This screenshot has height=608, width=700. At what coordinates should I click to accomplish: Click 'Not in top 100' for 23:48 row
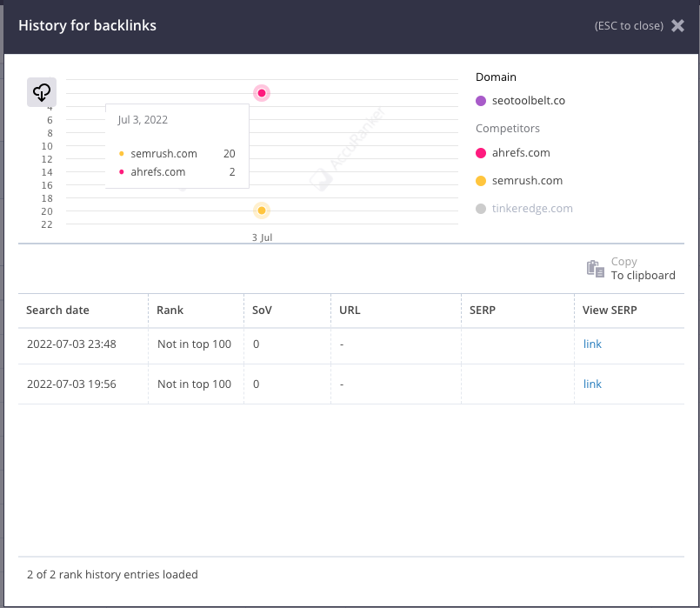[194, 344]
